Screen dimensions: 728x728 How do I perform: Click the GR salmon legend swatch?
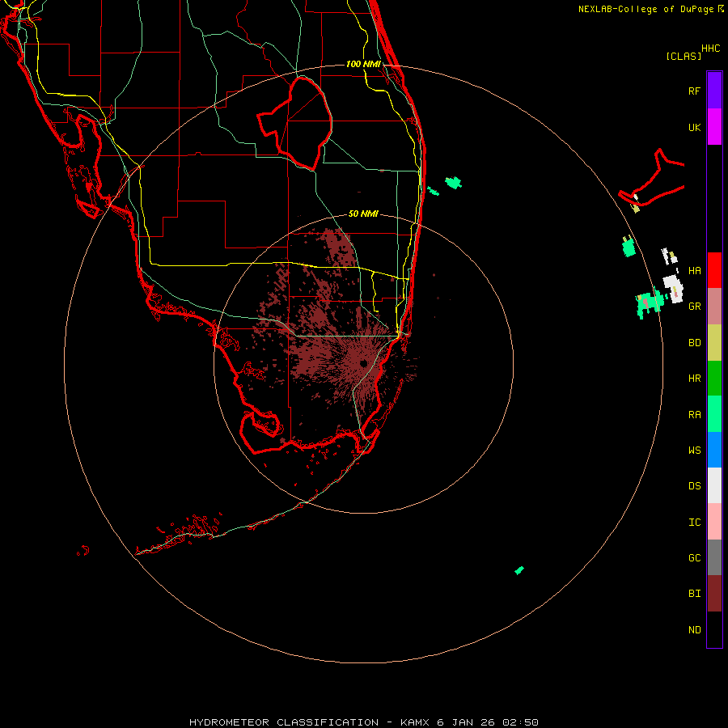714,306
